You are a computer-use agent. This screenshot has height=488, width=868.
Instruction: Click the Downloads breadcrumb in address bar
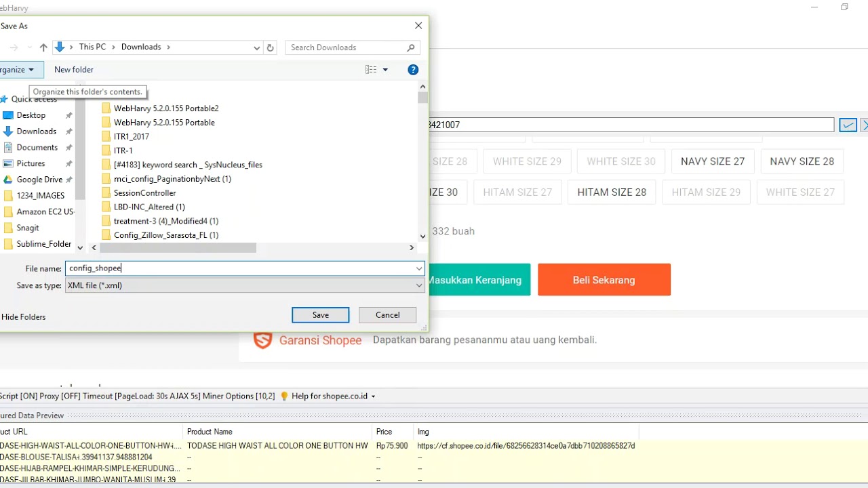click(x=141, y=47)
